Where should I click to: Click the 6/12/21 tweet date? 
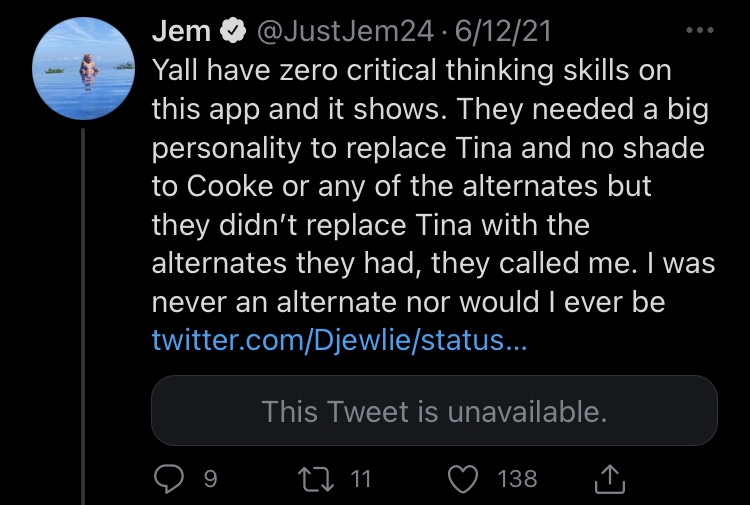[x=502, y=31]
